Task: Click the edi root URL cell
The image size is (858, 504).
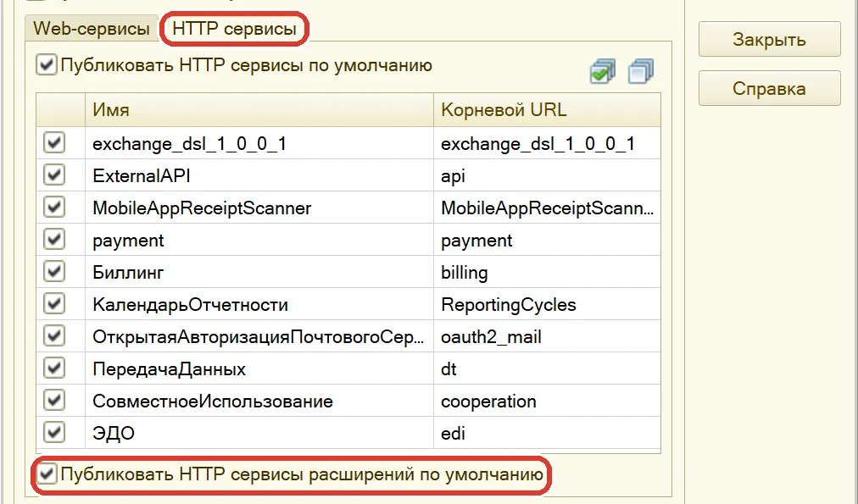Action: click(547, 433)
